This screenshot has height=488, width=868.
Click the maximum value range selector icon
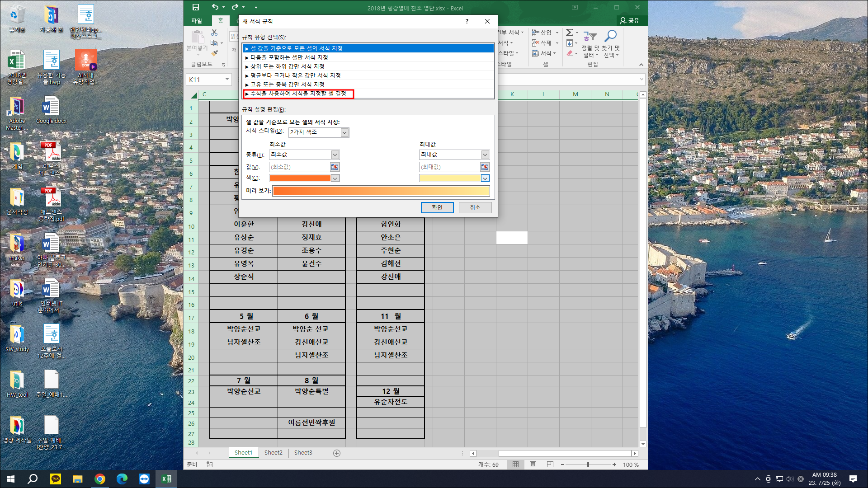[x=485, y=167]
